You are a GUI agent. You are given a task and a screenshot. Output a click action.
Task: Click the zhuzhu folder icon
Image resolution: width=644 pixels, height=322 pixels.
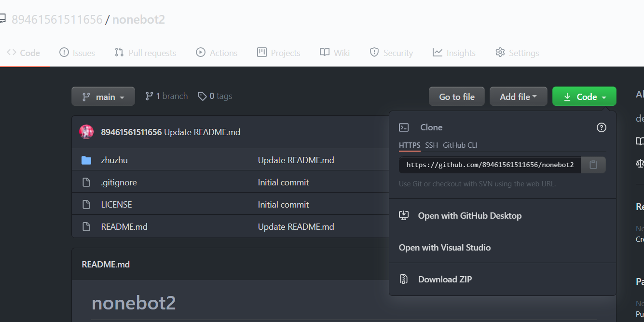tap(86, 160)
